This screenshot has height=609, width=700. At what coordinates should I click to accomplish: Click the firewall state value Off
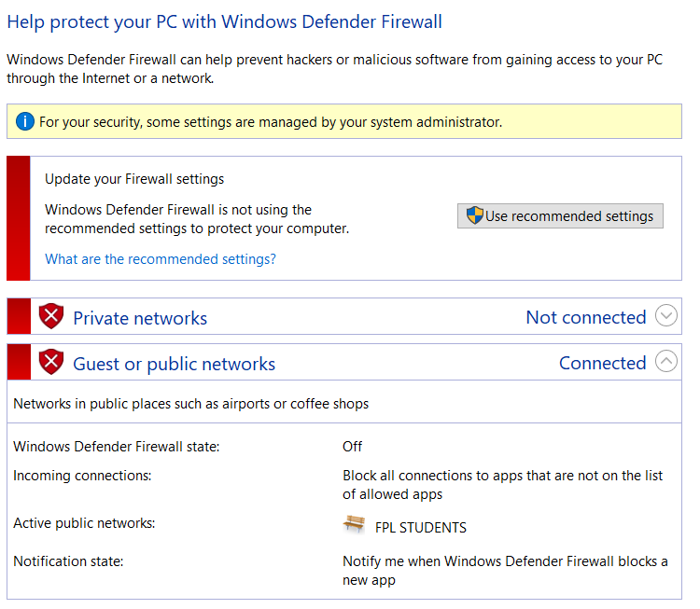352,446
